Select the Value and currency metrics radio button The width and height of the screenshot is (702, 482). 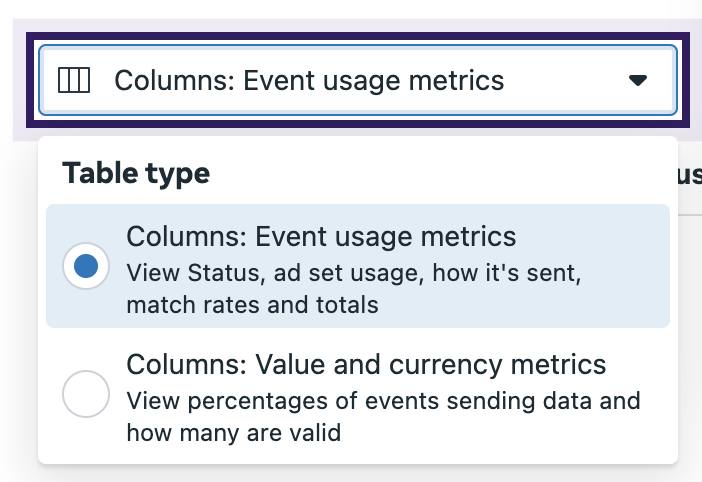[86, 394]
